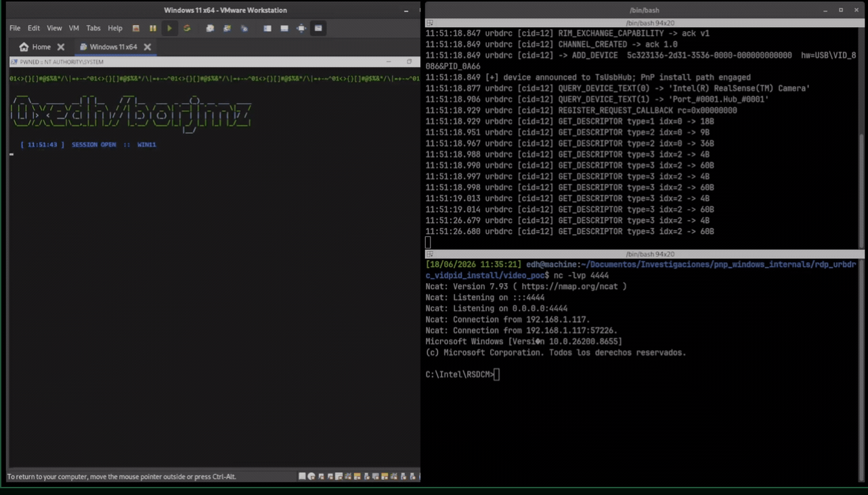The image size is (868, 495).
Task: Click the Home tab house icon
Action: click(24, 47)
